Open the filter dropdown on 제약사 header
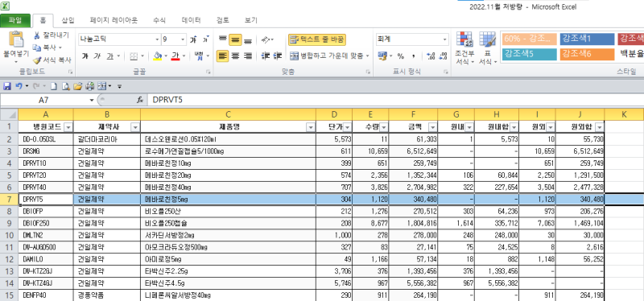Image resolution: width=644 pixels, height=301 pixels. (x=135, y=127)
